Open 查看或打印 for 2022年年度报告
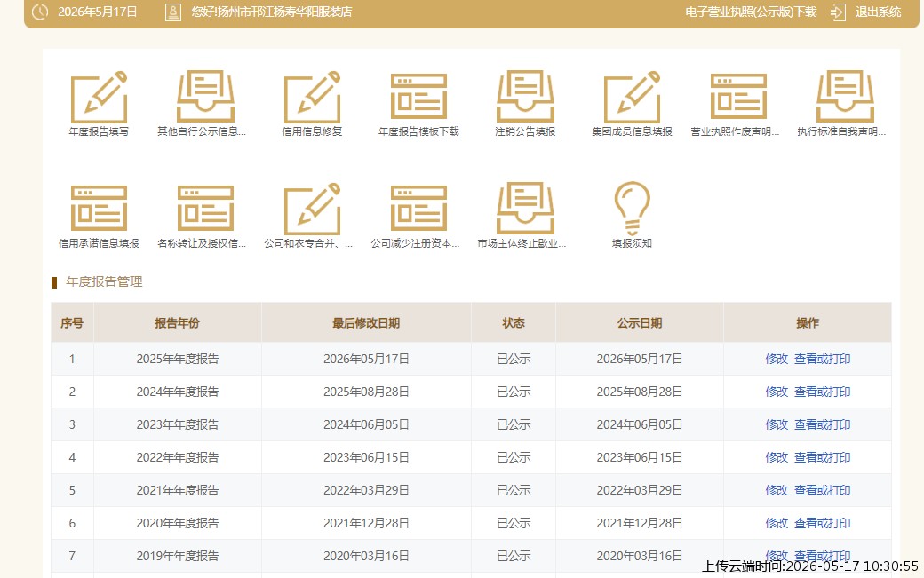 click(x=822, y=458)
